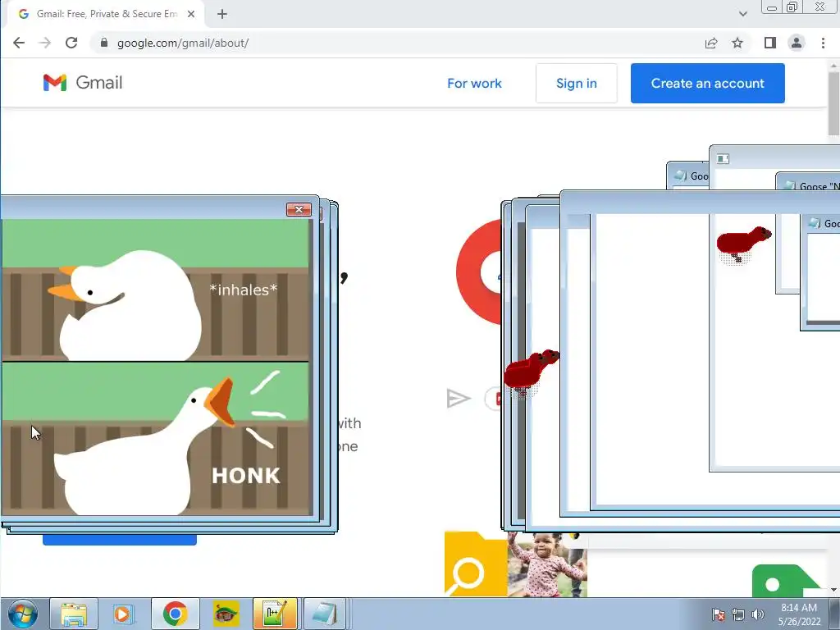
Task: Bookmark this page with the star icon
Action: pyautogui.click(x=737, y=43)
